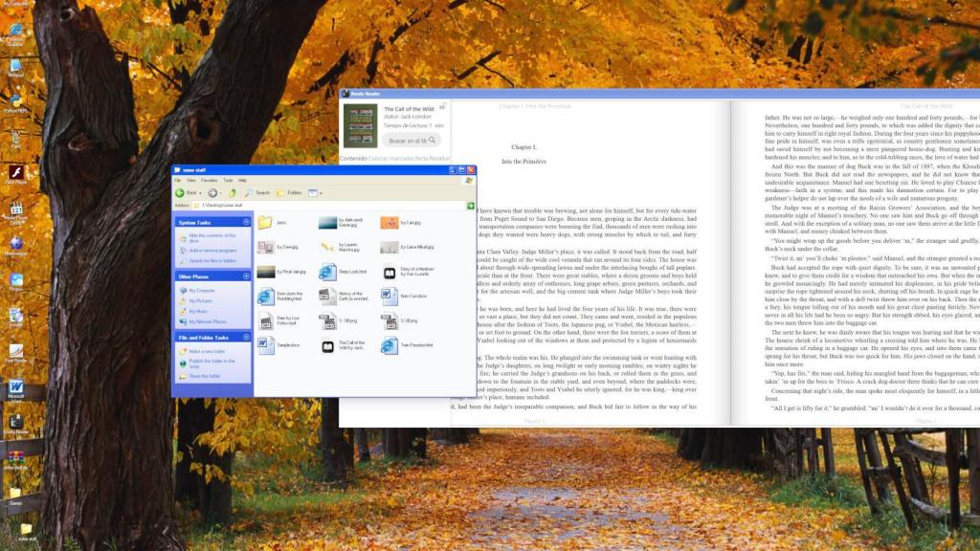The height and width of the screenshot is (551, 980).
Task: Toggle the Folders pane on the Explorer toolbar
Action: pos(280,192)
